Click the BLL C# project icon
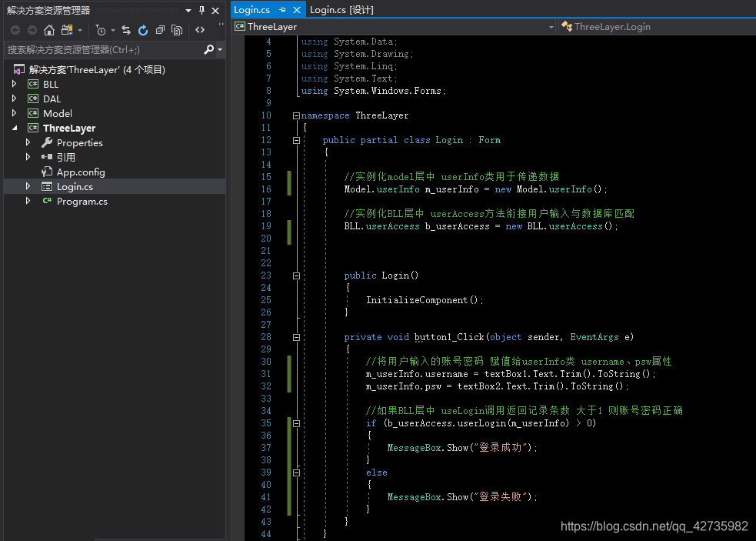The height and width of the screenshot is (541, 756). click(x=33, y=84)
